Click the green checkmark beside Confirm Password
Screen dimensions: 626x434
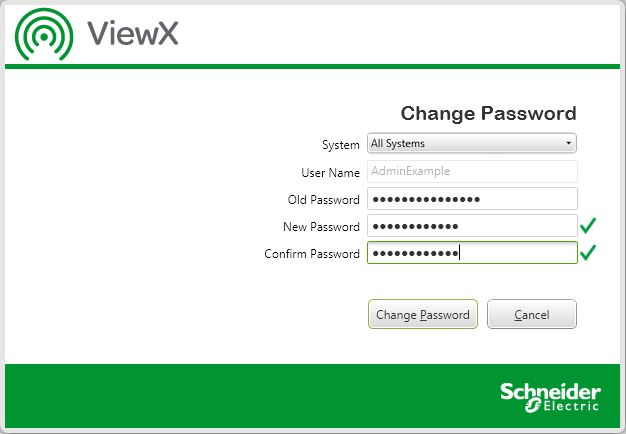(588, 253)
